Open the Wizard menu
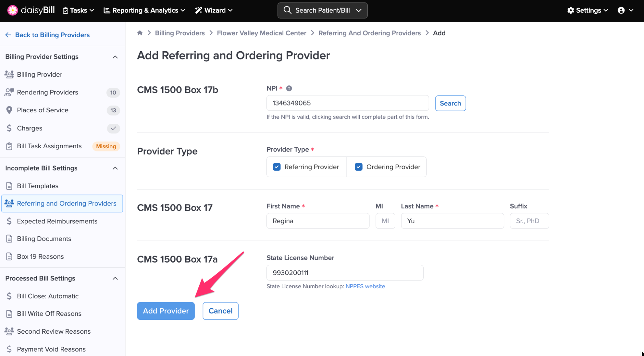 [x=214, y=10]
